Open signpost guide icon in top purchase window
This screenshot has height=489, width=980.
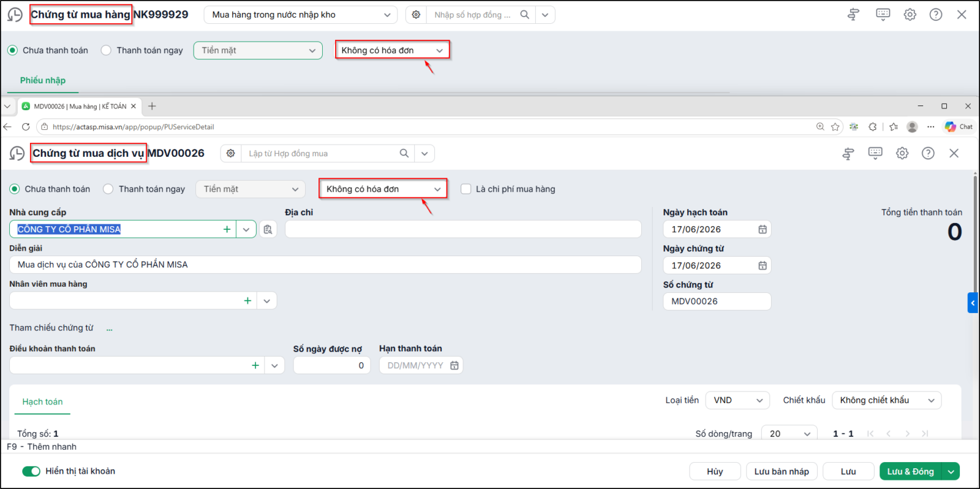point(853,15)
